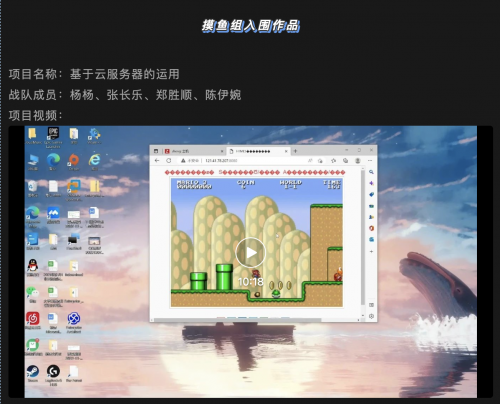Click the browser vertical scrollbar
The width and height of the screenshot is (500, 404).
(363, 237)
